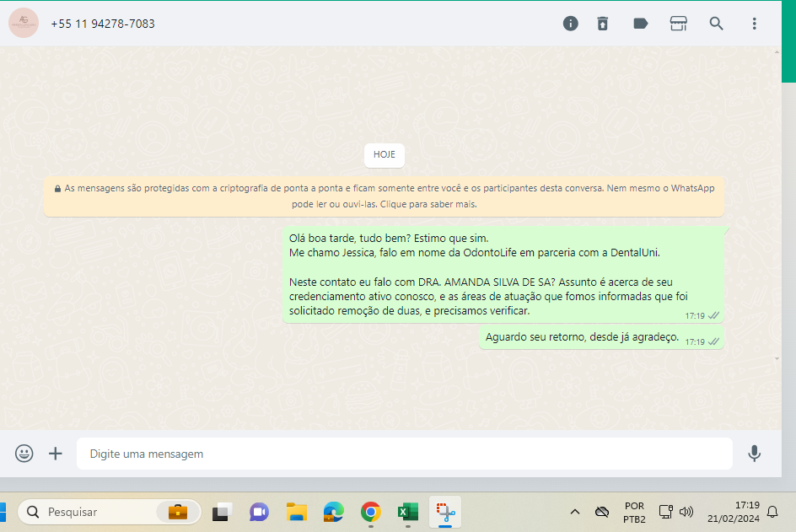Open the network tray icon
This screenshot has height=532, width=796.
tap(665, 512)
